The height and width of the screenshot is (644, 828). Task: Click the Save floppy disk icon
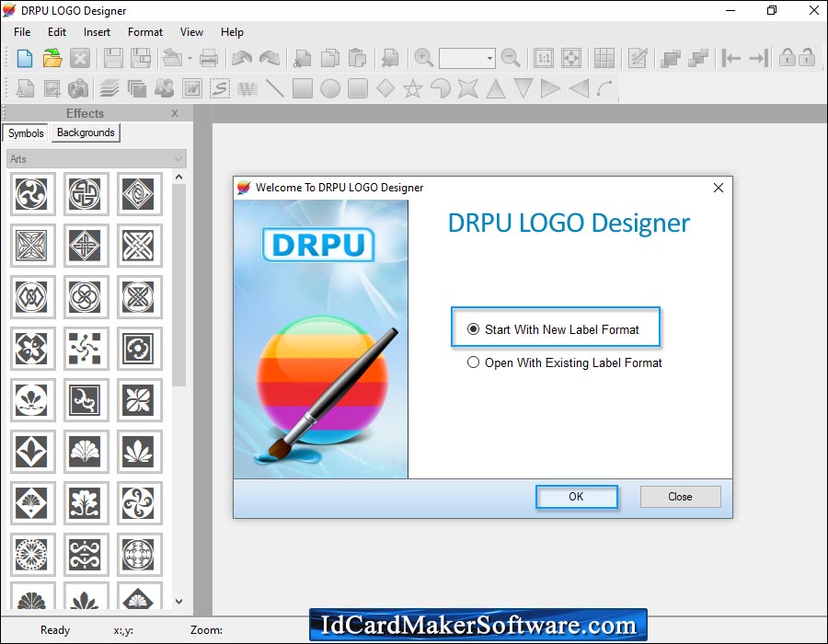(x=113, y=58)
